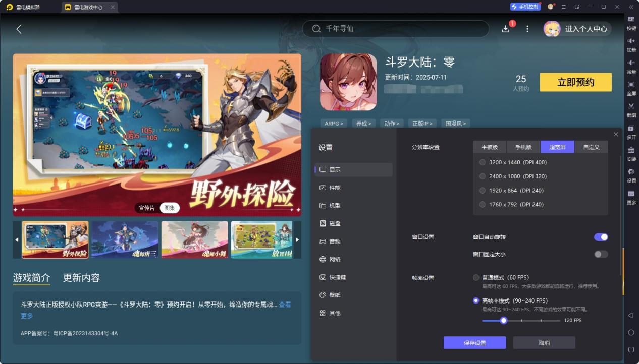Open the 养成 > tag

pyautogui.click(x=363, y=123)
